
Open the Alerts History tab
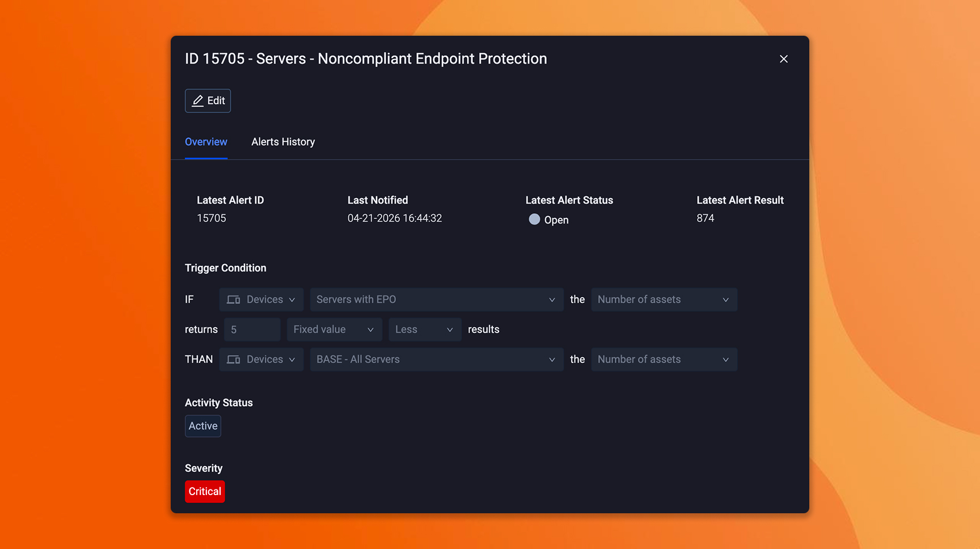coord(283,142)
